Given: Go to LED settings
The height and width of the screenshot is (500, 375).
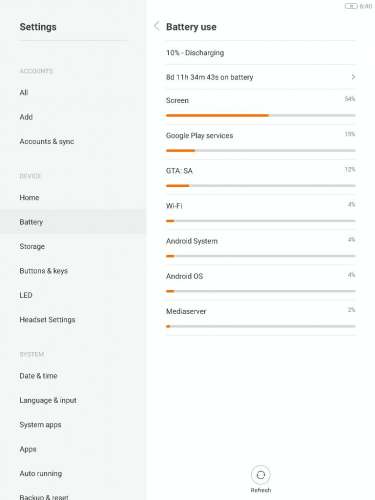Looking at the screenshot, I should 26,295.
